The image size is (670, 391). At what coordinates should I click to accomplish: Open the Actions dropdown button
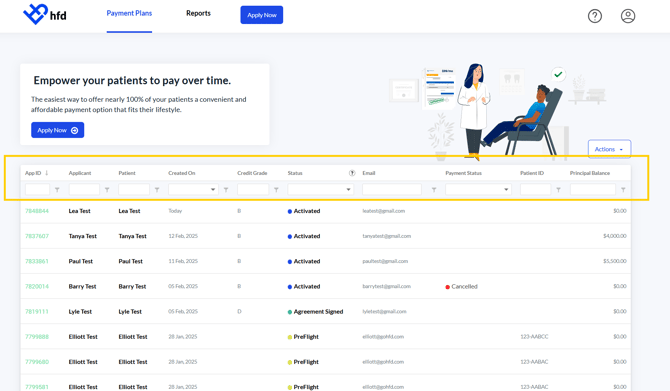(x=609, y=149)
